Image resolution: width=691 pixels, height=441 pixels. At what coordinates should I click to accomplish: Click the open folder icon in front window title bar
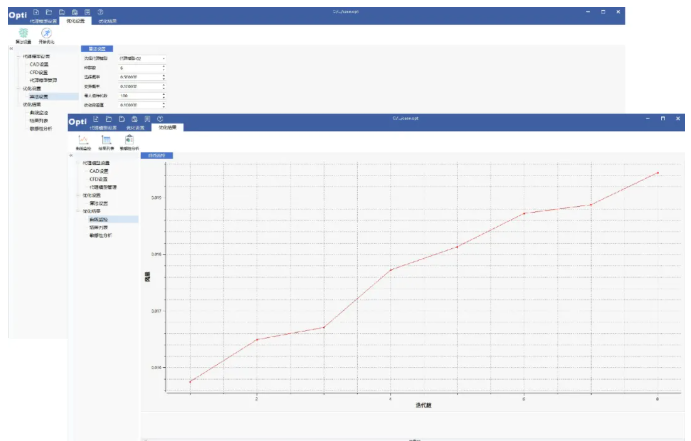(109, 119)
